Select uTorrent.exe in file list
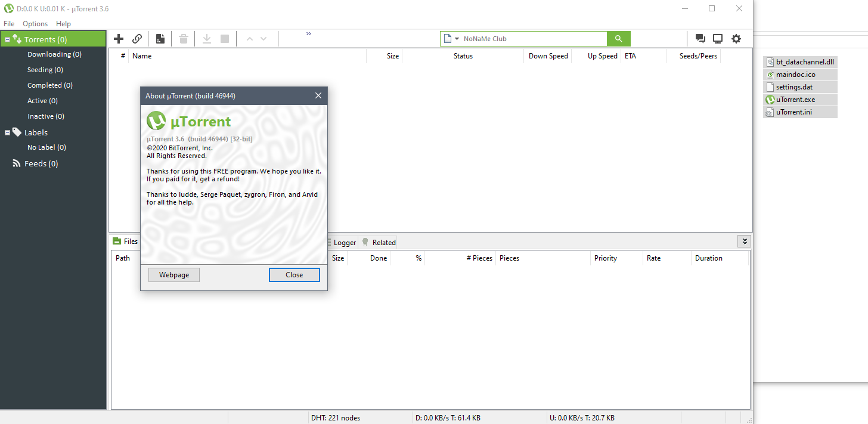The image size is (868, 424). point(795,100)
